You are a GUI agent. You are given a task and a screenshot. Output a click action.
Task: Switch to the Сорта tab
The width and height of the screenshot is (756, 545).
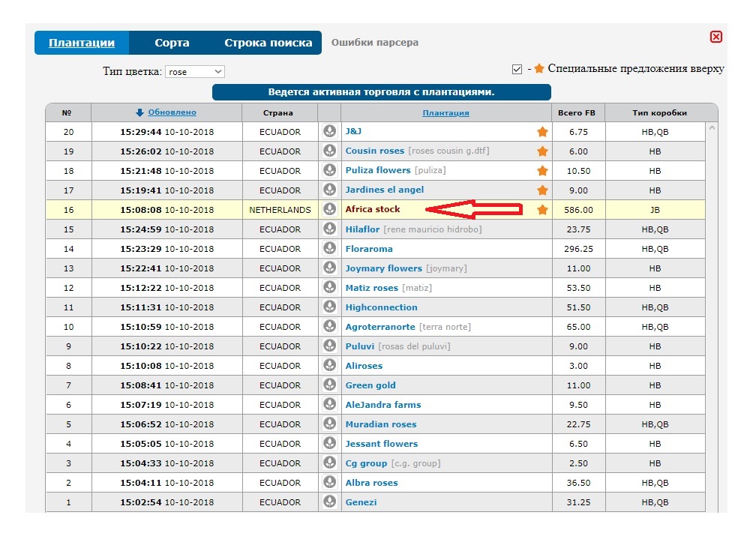tap(172, 43)
